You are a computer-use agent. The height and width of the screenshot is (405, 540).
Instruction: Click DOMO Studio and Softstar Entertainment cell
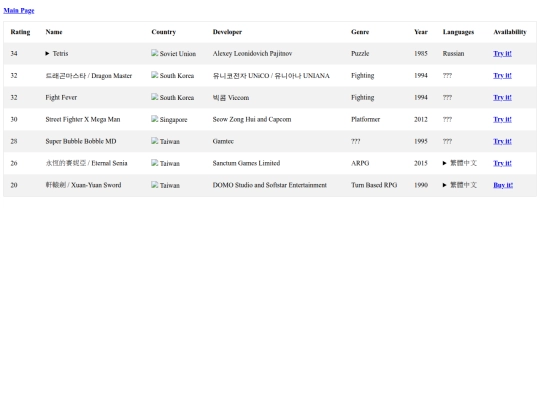point(270,185)
